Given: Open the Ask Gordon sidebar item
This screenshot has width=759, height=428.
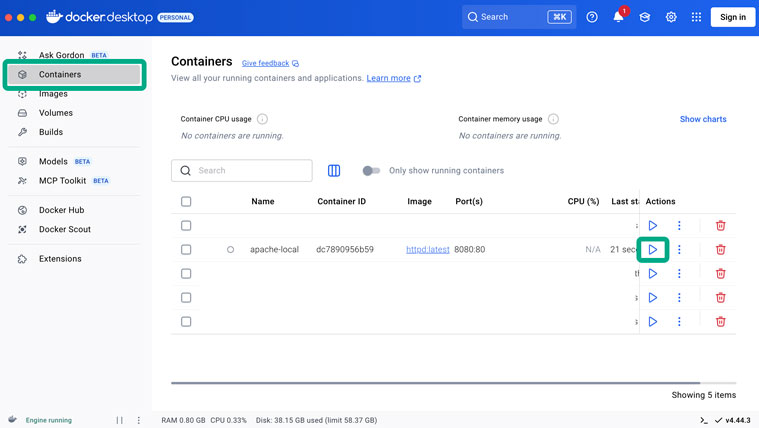Looking at the screenshot, I should pyautogui.click(x=74, y=55).
